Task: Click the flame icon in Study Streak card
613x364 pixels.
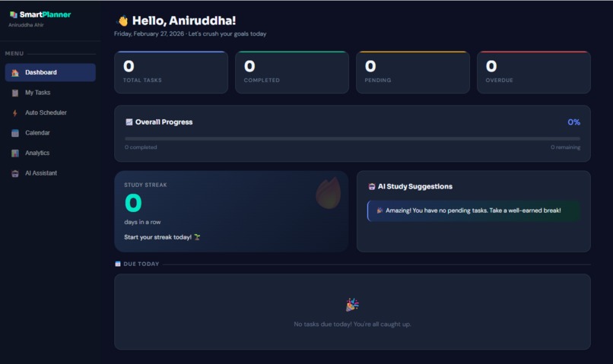Action: [328, 193]
